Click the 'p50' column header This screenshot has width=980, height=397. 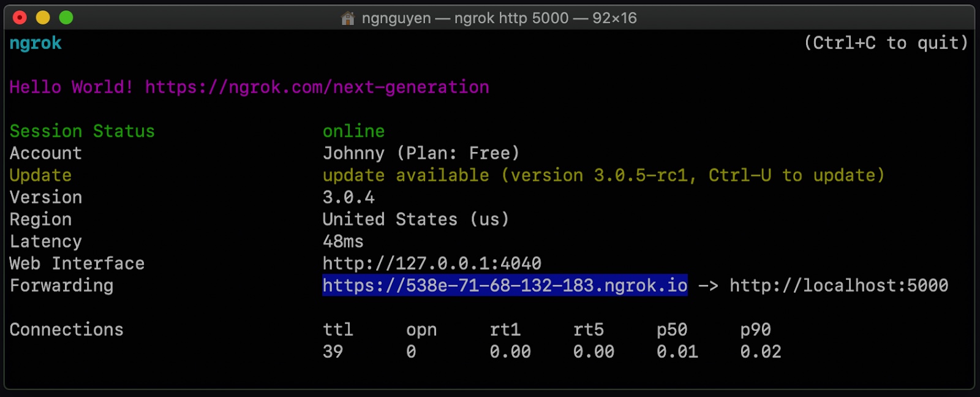672,331
